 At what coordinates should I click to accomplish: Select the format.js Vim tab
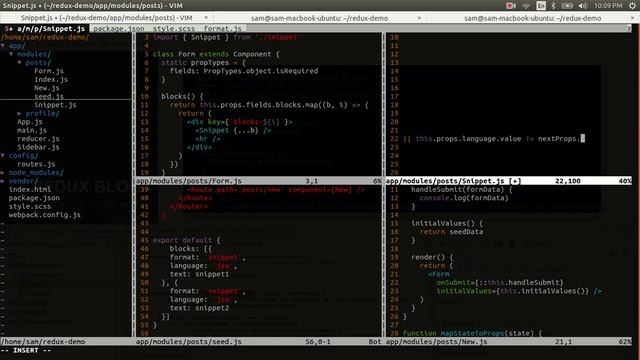pyautogui.click(x=222, y=29)
